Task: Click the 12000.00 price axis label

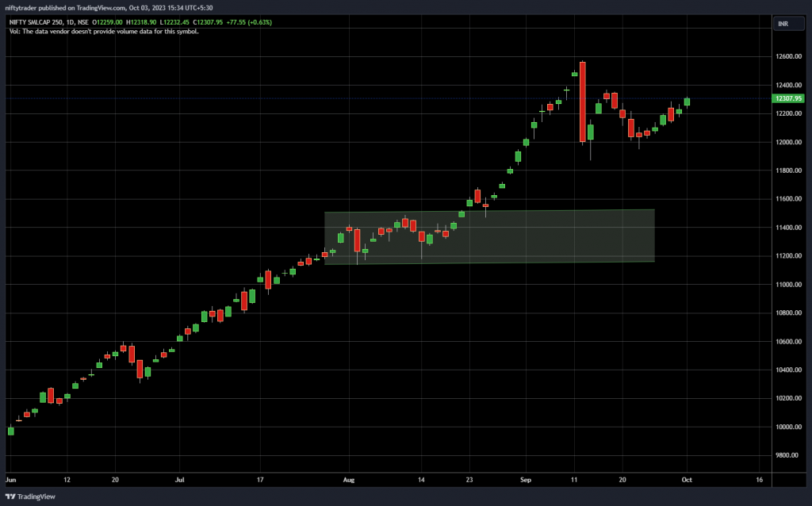Action: click(788, 142)
